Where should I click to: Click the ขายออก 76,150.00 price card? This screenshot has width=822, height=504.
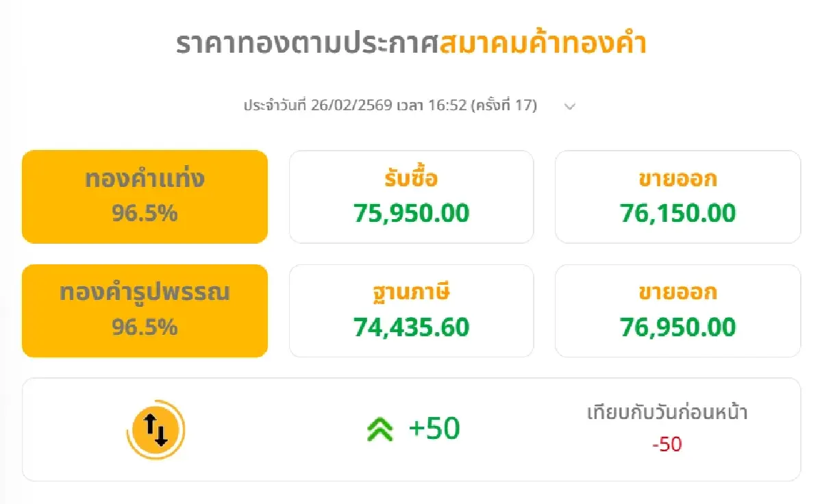pos(677,197)
